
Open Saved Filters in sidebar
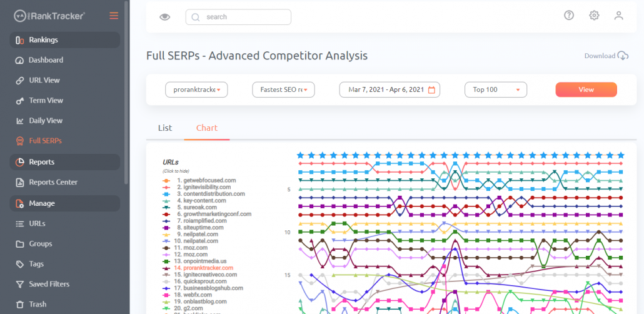tap(49, 284)
